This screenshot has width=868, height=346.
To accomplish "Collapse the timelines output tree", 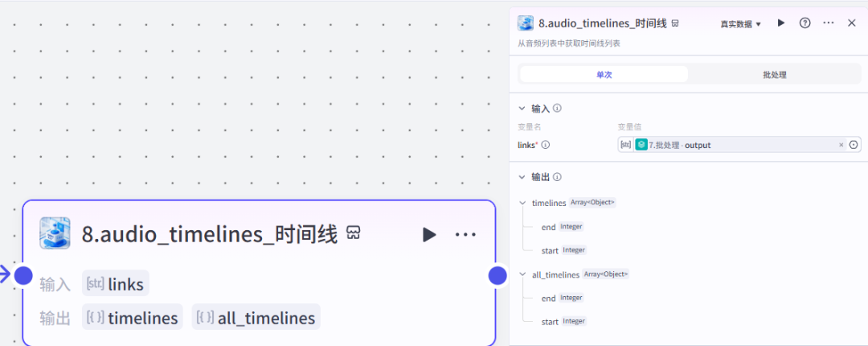I will (x=522, y=203).
